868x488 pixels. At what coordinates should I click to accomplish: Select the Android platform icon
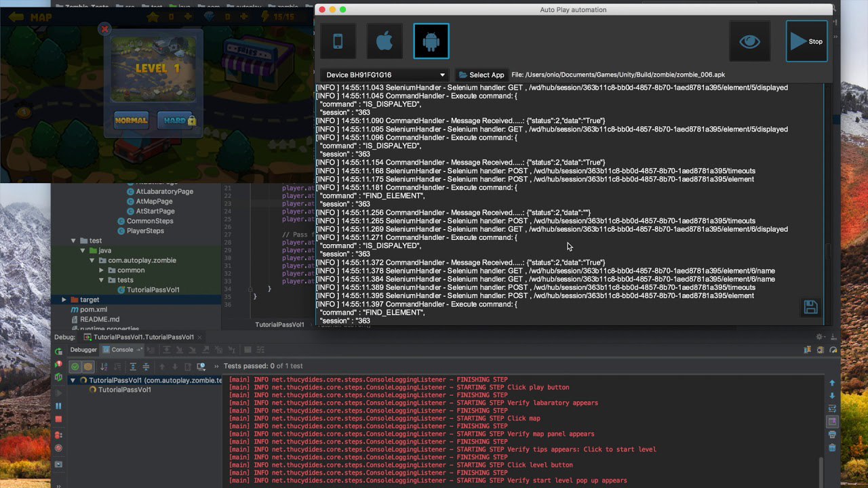click(431, 41)
